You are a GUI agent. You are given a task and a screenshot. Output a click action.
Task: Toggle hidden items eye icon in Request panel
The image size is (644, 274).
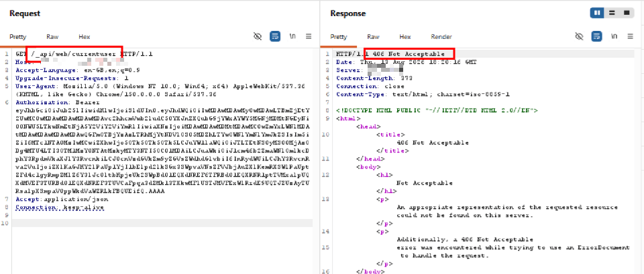[x=258, y=37]
